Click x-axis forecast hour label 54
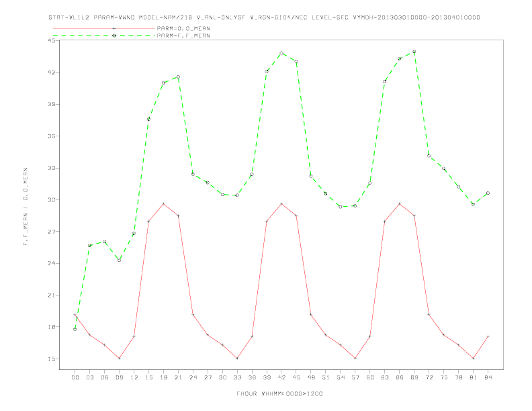532x411 pixels. tap(341, 377)
